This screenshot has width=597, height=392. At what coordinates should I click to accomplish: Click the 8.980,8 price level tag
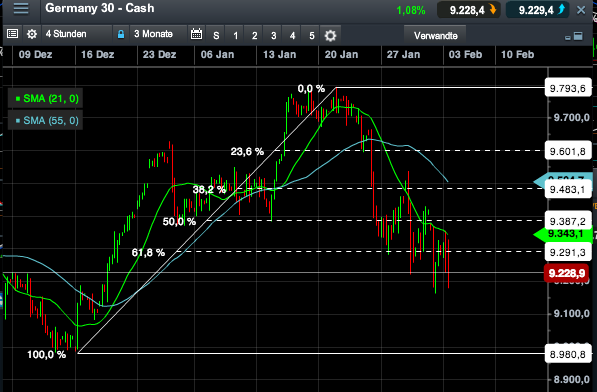[568, 354]
